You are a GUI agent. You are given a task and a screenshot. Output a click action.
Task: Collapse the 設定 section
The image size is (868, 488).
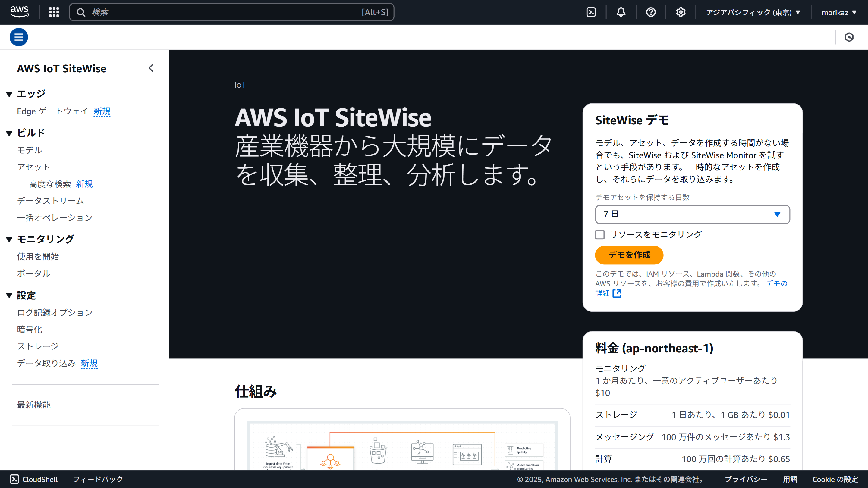(x=9, y=295)
